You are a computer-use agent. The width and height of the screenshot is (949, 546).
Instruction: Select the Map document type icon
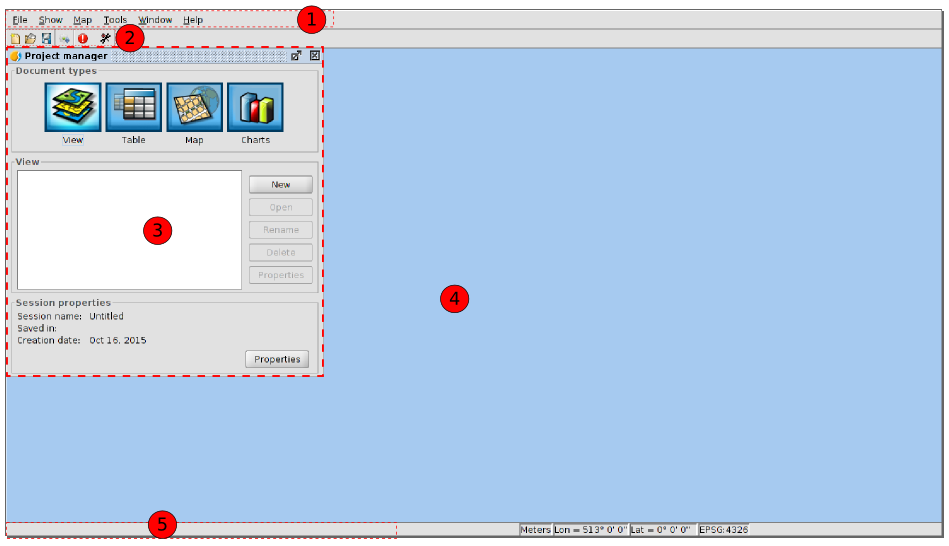(x=194, y=108)
